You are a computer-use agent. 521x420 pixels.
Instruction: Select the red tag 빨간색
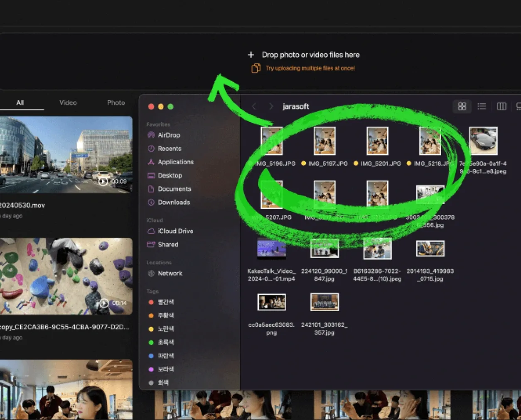coord(165,302)
